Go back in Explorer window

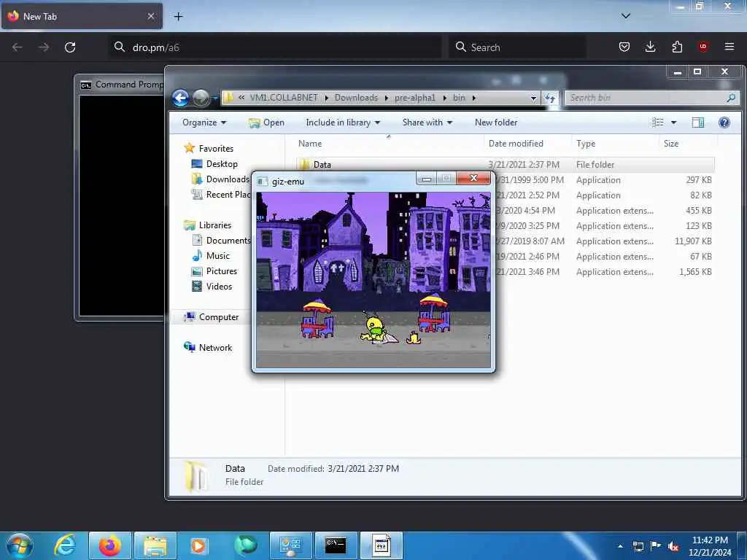point(181,98)
